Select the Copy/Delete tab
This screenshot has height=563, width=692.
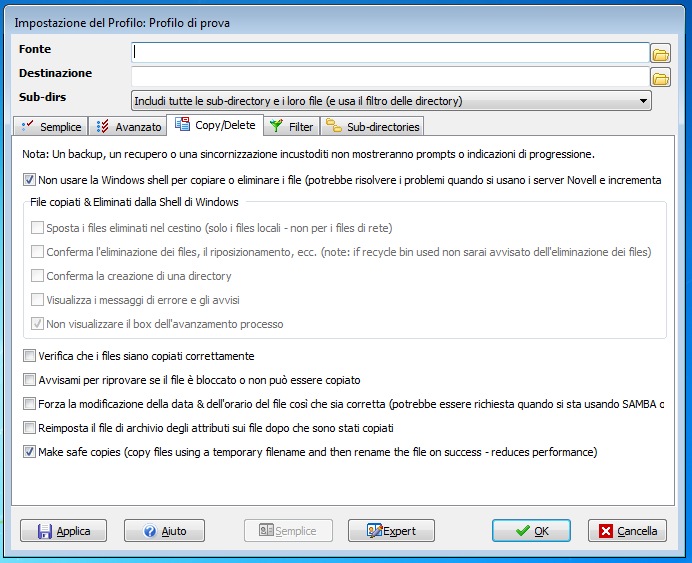pos(215,125)
